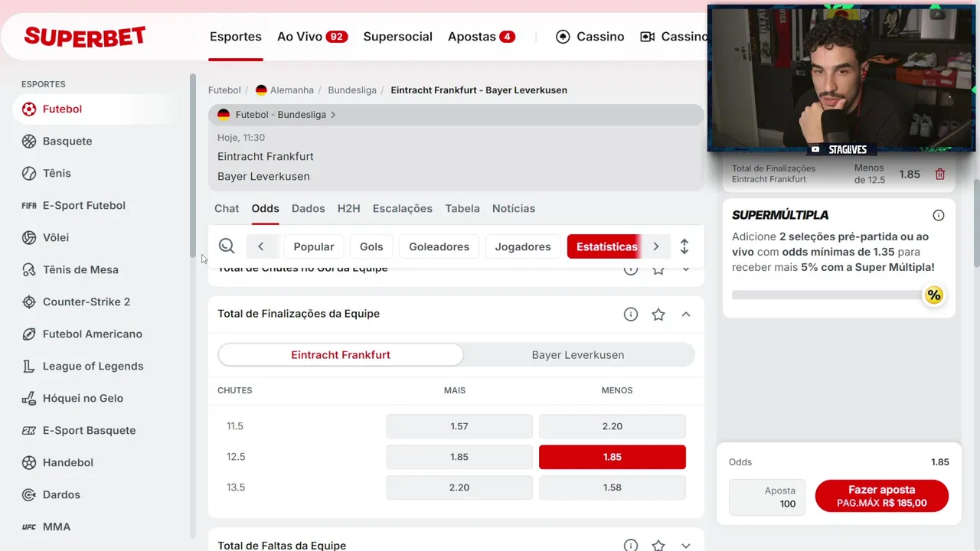Open Supermúltipla info icon
The image size is (980, 551).
pos(939,215)
